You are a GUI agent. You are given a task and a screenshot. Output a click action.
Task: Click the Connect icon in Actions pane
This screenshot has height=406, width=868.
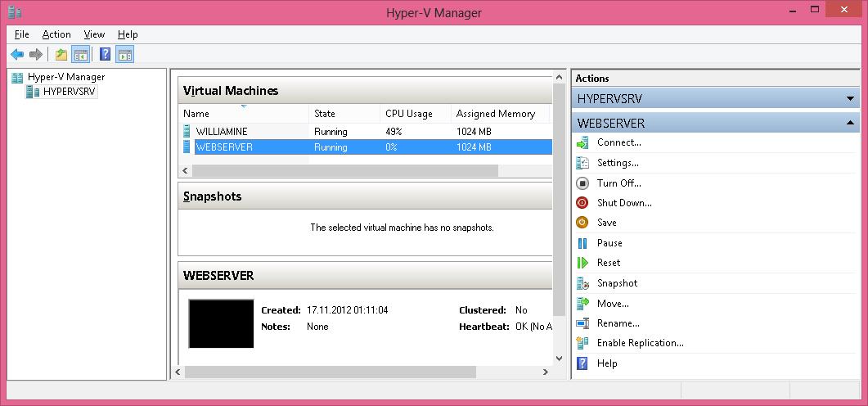tap(582, 142)
